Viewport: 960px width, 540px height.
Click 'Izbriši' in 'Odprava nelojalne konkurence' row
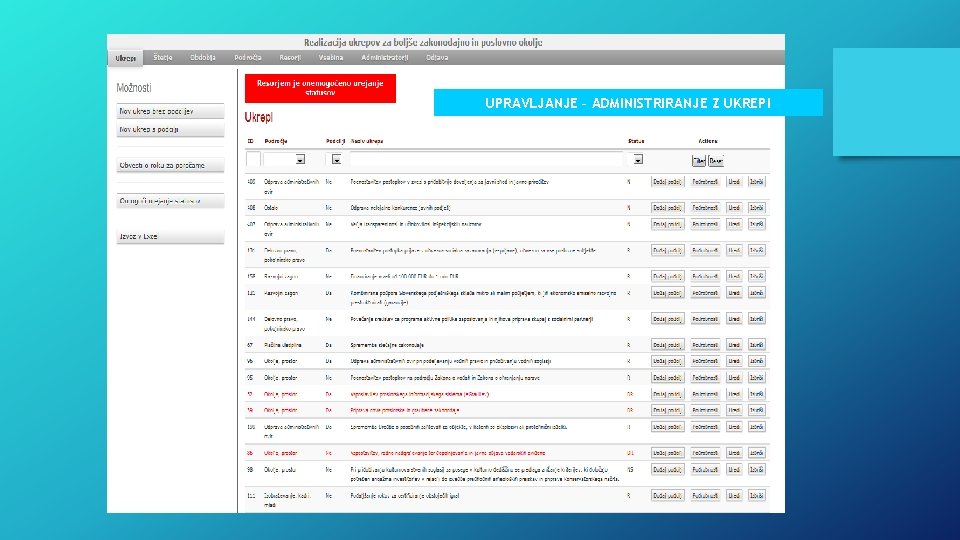pos(757,208)
